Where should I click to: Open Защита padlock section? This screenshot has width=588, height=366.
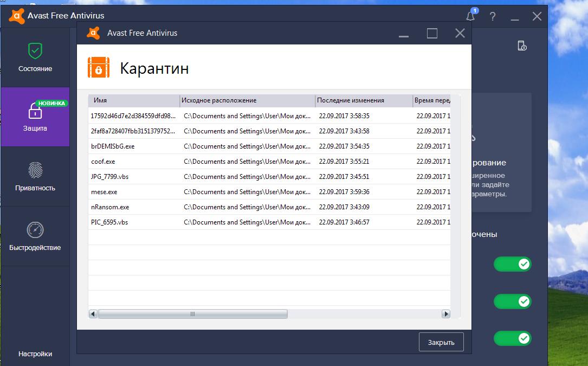click(35, 112)
